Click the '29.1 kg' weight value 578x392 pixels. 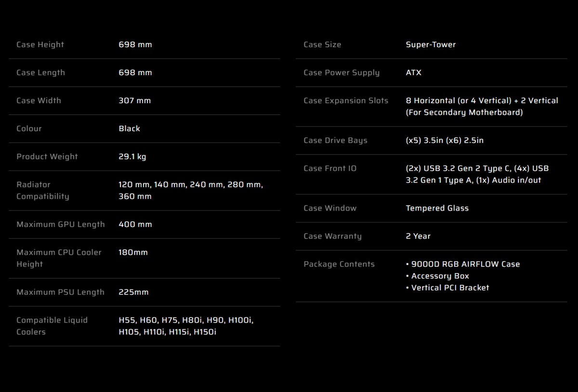(132, 157)
